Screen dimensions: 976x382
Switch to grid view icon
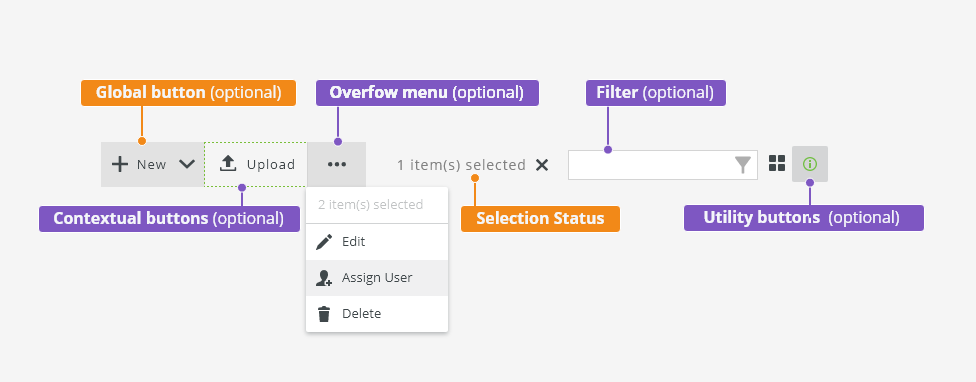777,163
